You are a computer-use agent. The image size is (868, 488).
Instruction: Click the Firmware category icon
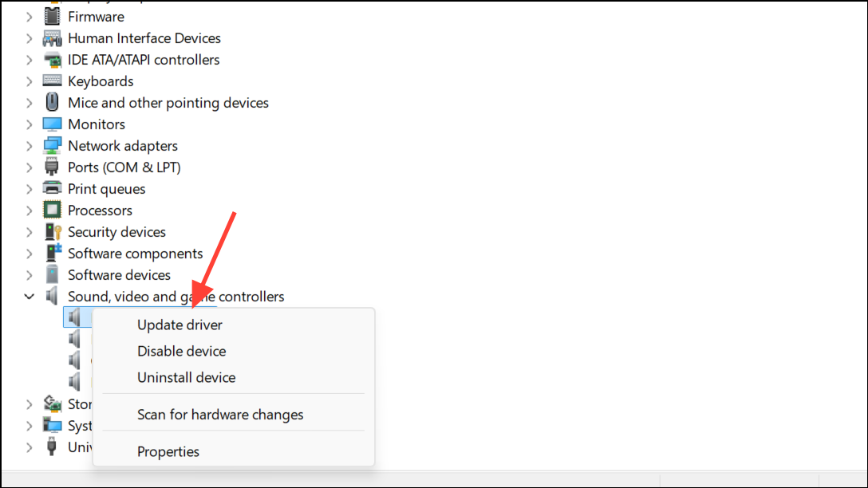coord(52,17)
